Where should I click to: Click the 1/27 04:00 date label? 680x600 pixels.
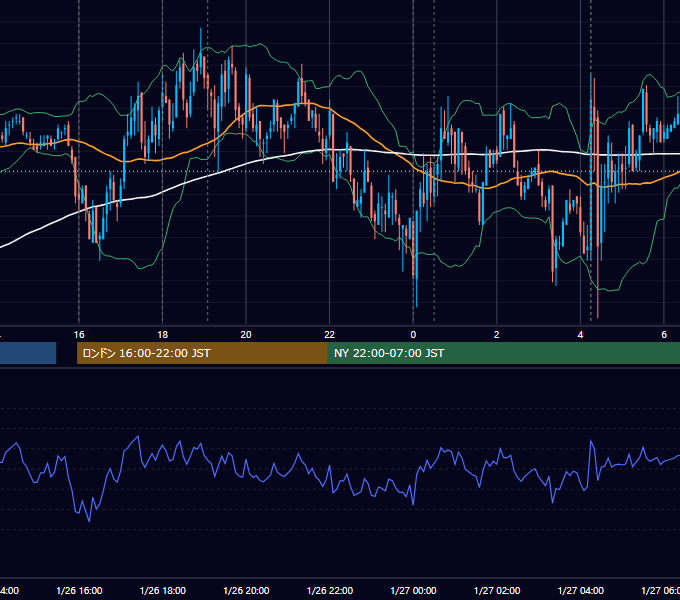tap(581, 591)
